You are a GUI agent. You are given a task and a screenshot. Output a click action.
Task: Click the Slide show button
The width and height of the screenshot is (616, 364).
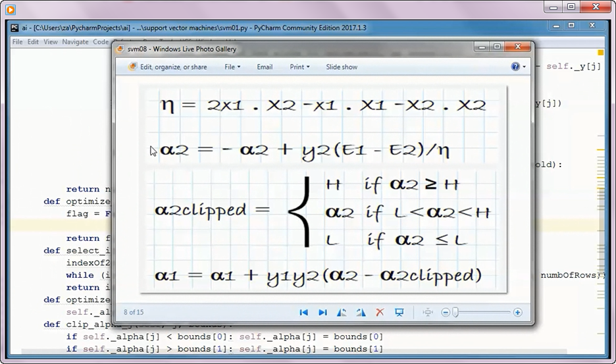coord(342,67)
